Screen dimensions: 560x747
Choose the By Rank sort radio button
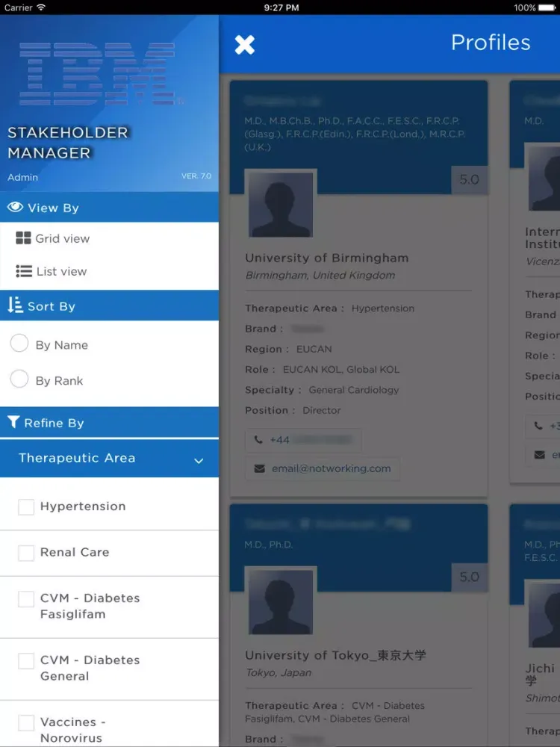(19, 379)
